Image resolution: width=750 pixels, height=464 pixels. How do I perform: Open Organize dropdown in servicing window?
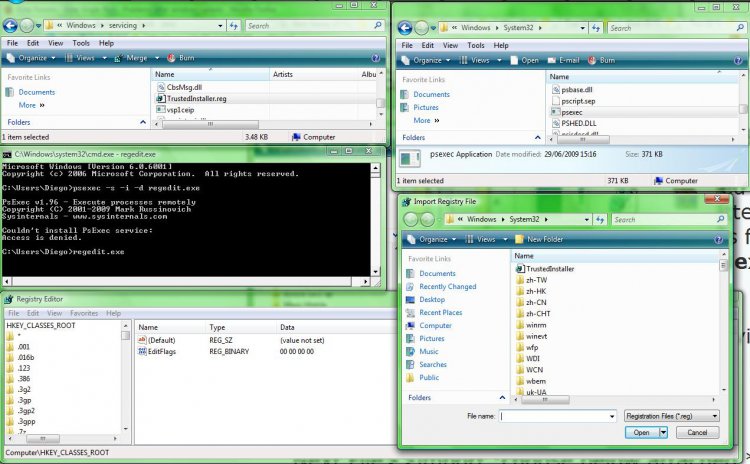click(x=31, y=58)
